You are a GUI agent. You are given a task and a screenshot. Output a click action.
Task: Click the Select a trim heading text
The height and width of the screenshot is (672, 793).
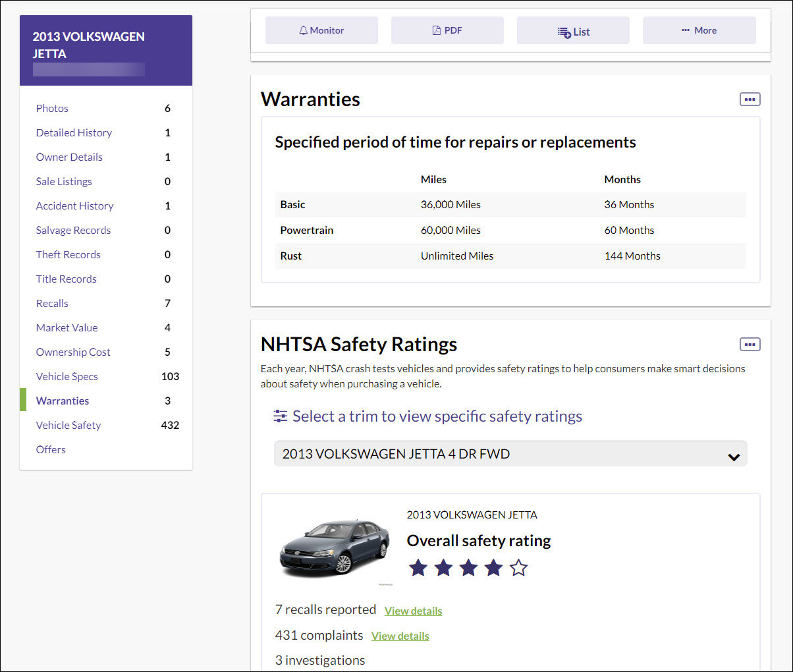click(x=437, y=416)
